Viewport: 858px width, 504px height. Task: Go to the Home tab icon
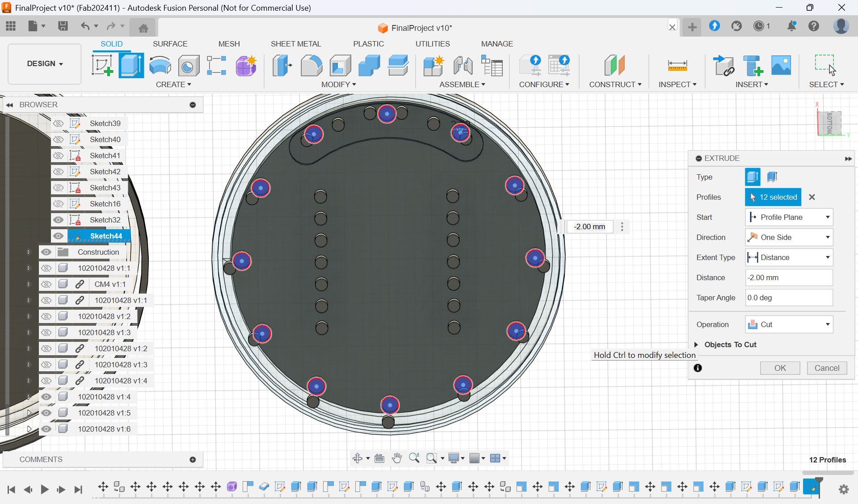point(143,28)
